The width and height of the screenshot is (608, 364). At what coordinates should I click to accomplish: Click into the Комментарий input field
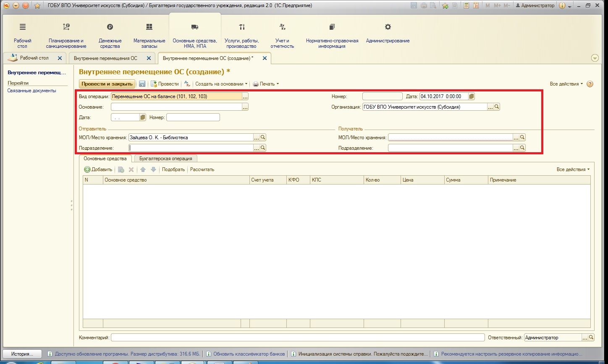(x=298, y=338)
